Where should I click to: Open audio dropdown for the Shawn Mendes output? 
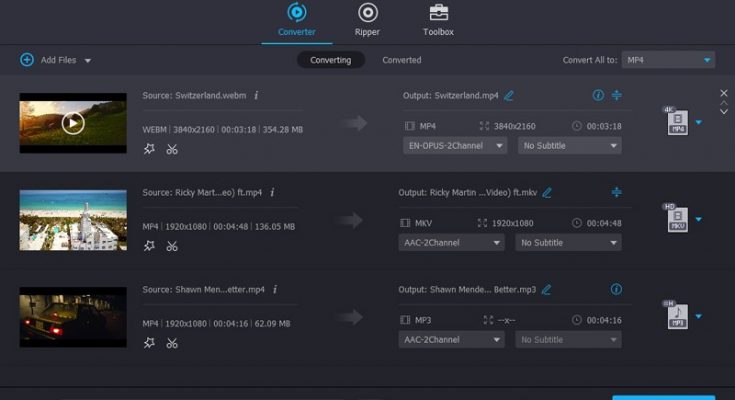(x=454, y=340)
